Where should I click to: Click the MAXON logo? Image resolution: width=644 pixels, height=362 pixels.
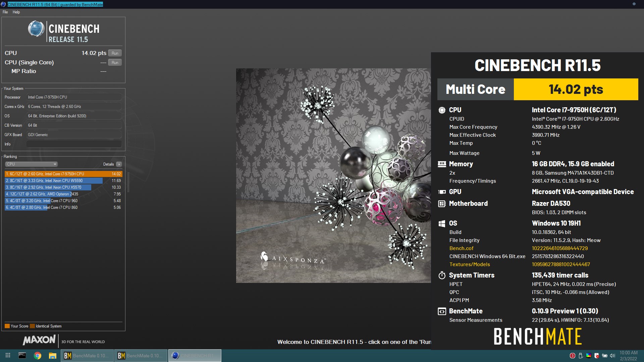tap(39, 340)
